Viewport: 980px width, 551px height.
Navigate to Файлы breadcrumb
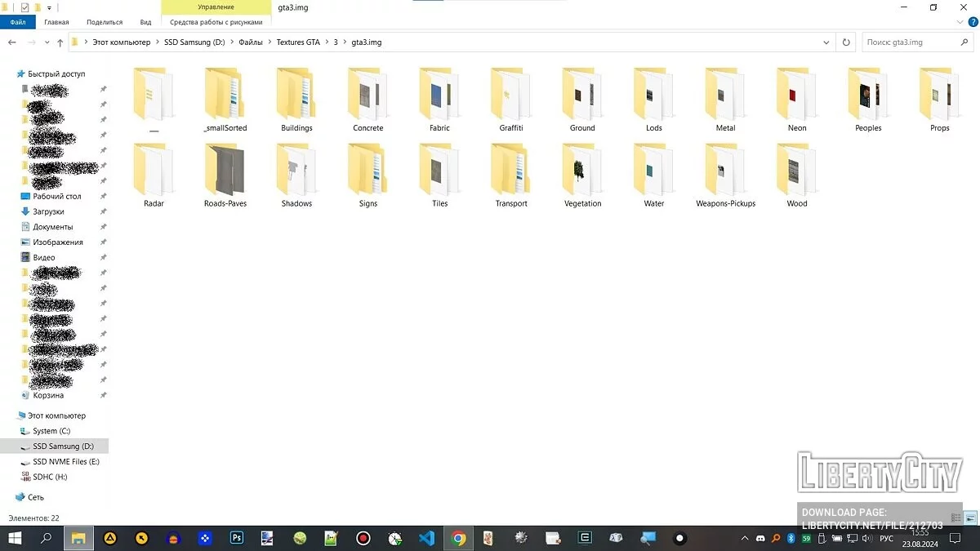[251, 42]
